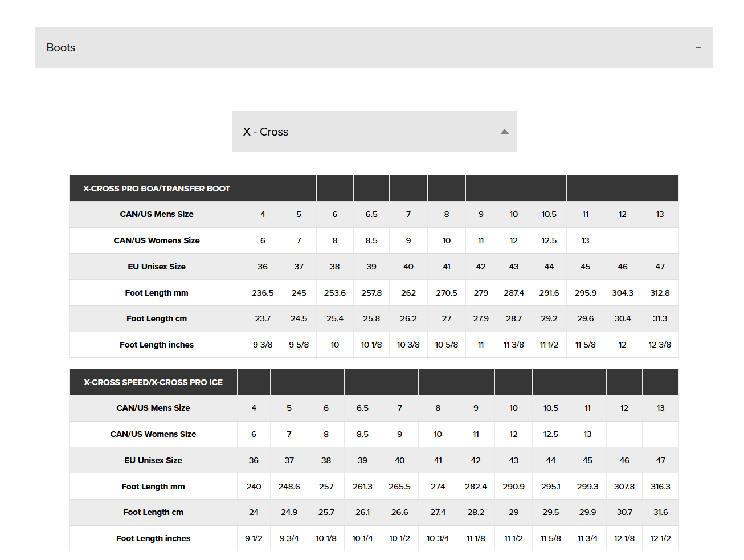Select the 9 5/8 inches value
Screen dimensions: 744x560
coord(299,345)
